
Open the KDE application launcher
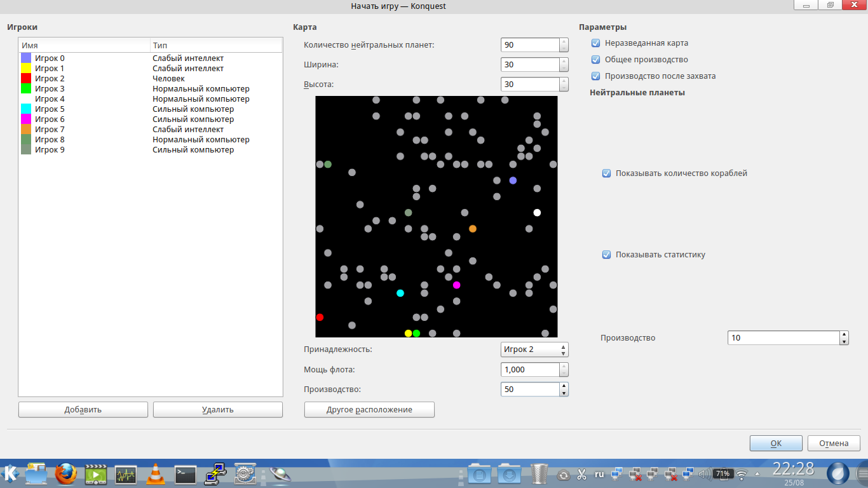pyautogui.click(x=11, y=473)
